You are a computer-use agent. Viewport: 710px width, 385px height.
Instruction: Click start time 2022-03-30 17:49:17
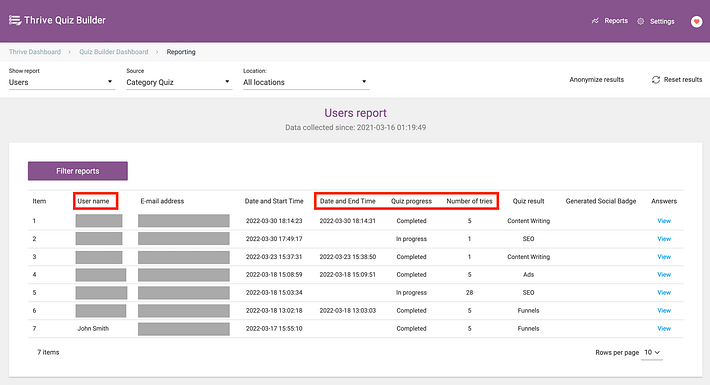tap(274, 239)
